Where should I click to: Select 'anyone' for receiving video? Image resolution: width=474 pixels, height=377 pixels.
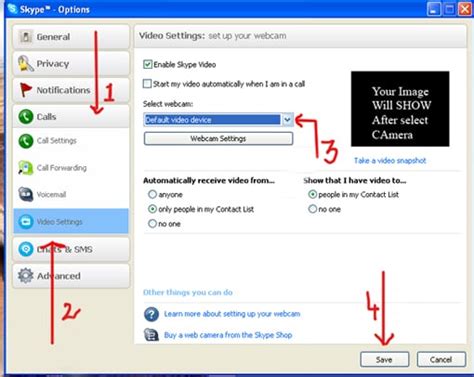(x=152, y=194)
